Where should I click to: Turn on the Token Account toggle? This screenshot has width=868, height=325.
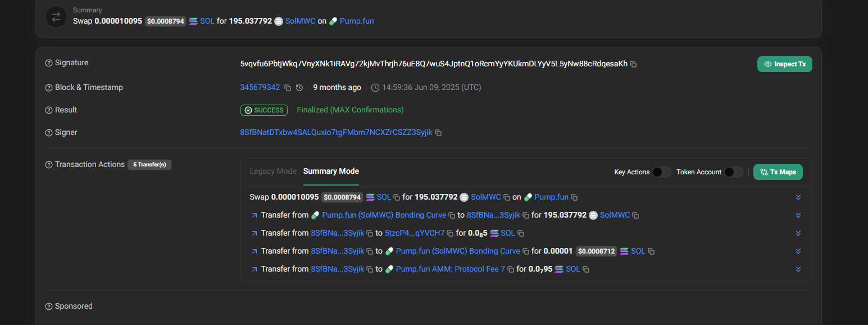click(x=734, y=172)
